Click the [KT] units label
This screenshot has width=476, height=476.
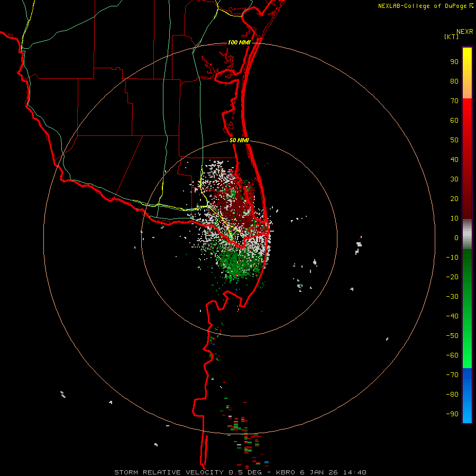452,36
